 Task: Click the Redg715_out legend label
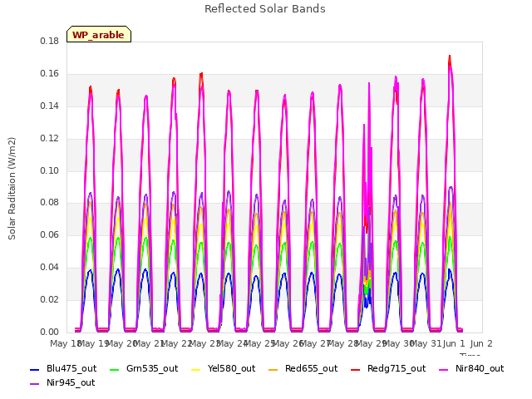click(397, 368)
